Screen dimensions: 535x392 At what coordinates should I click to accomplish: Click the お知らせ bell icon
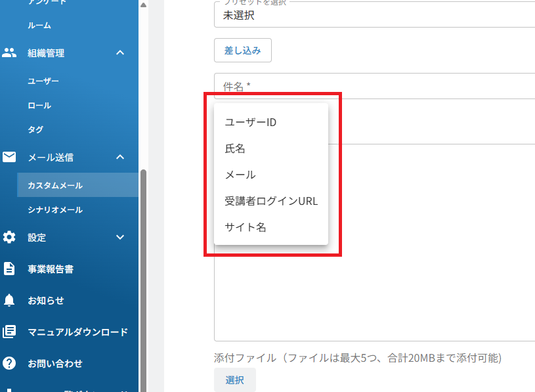pyautogui.click(x=9, y=300)
